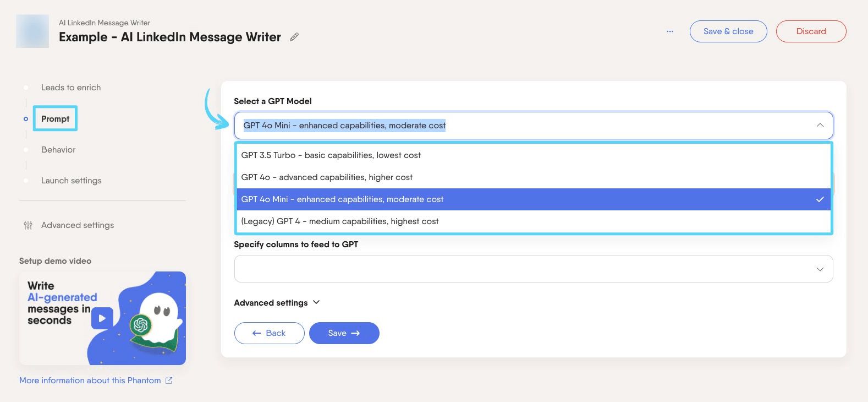Click the Advanced settings sliders icon in sidebar
868x402 pixels.
(x=28, y=225)
